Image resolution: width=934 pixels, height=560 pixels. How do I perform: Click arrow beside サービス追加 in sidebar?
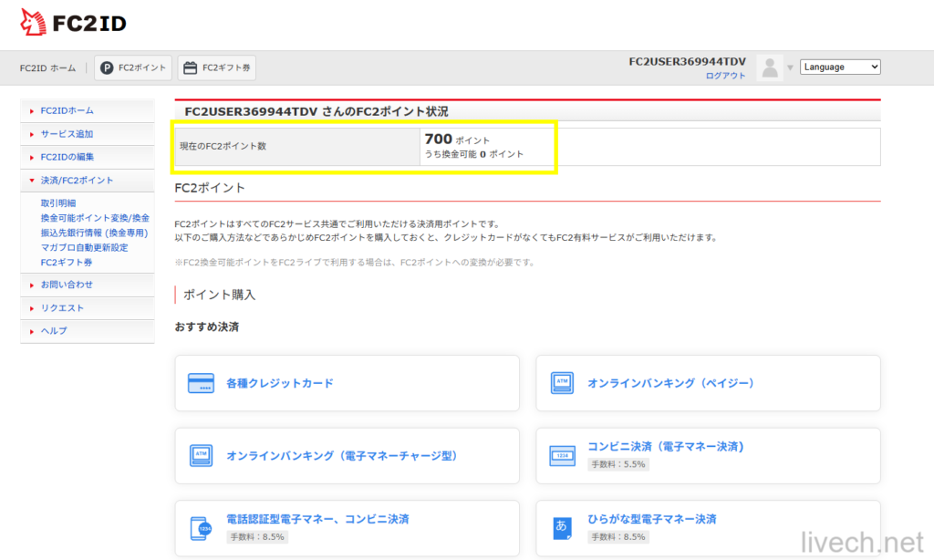coord(32,134)
